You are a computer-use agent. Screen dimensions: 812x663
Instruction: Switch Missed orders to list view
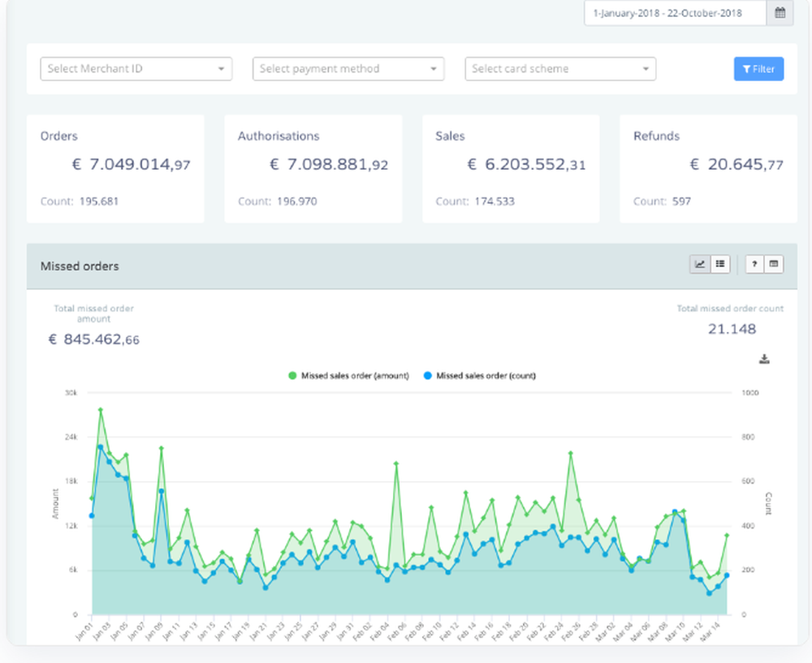720,265
